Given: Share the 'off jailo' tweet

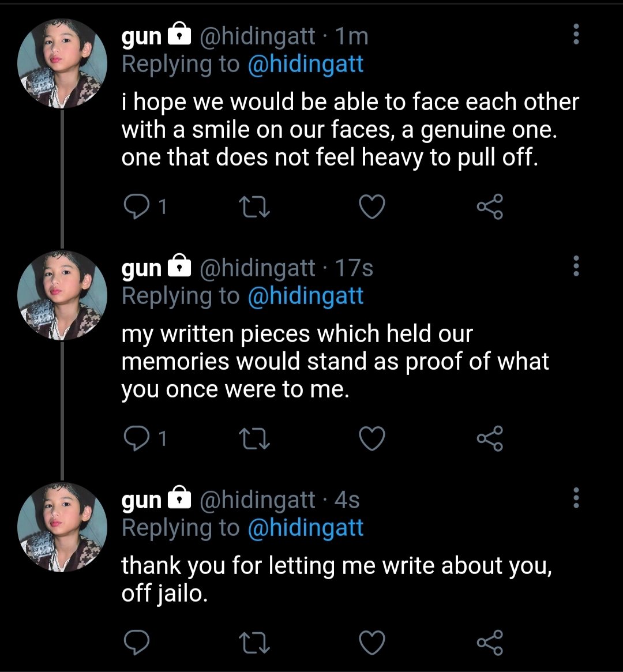Looking at the screenshot, I should [x=490, y=643].
